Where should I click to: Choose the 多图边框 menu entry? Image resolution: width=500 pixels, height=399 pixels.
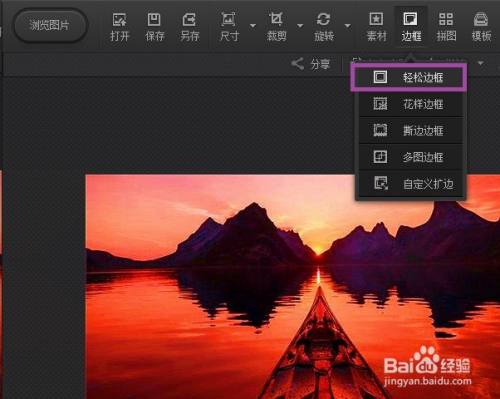click(411, 157)
